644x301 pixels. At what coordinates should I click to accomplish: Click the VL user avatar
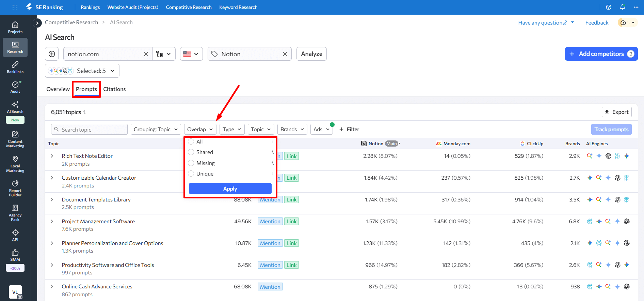pyautogui.click(x=15, y=292)
